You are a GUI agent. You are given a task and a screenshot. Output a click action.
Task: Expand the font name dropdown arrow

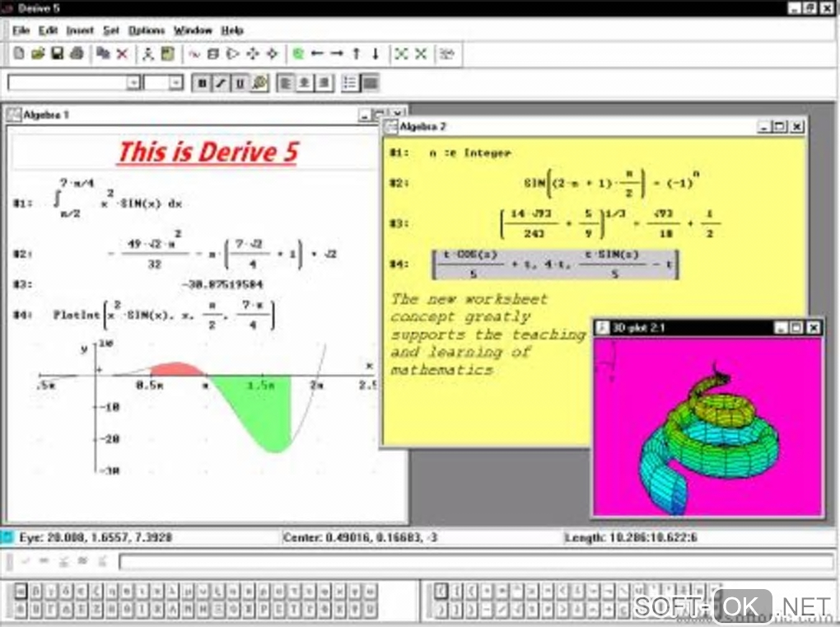[133, 83]
